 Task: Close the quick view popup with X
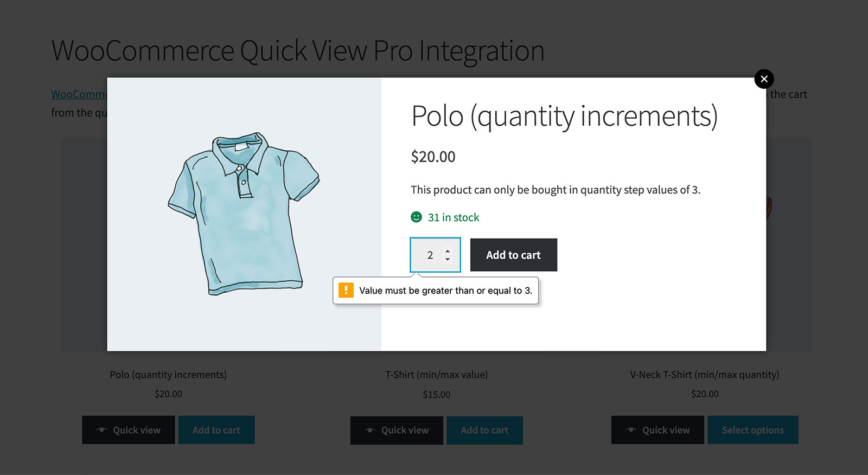coord(764,79)
